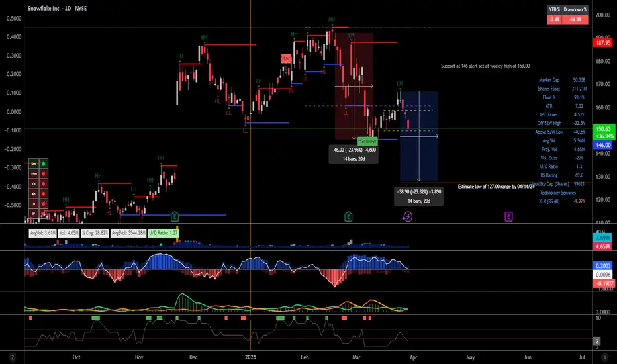Viewport: 617px width, 364px height.
Task: Select the 15m timeframe cell
Action: point(34,173)
